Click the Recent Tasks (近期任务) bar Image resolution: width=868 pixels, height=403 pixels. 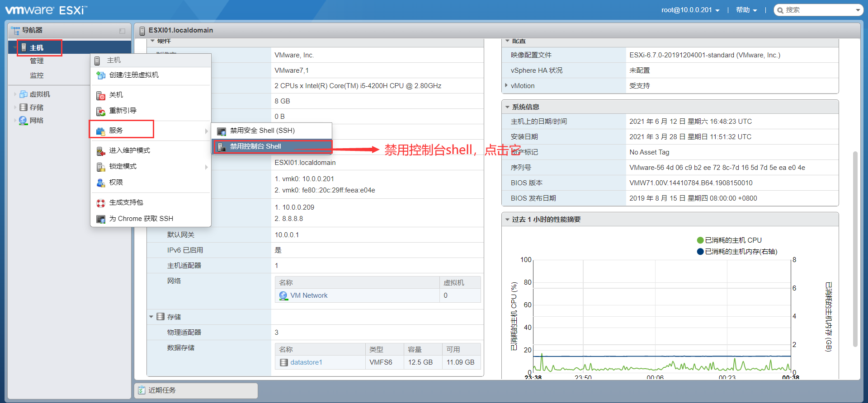click(x=196, y=390)
